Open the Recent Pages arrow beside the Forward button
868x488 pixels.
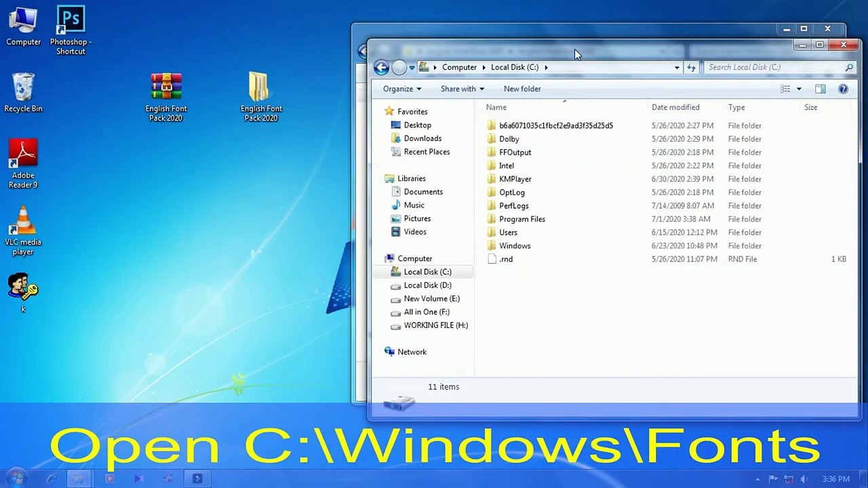[412, 68]
